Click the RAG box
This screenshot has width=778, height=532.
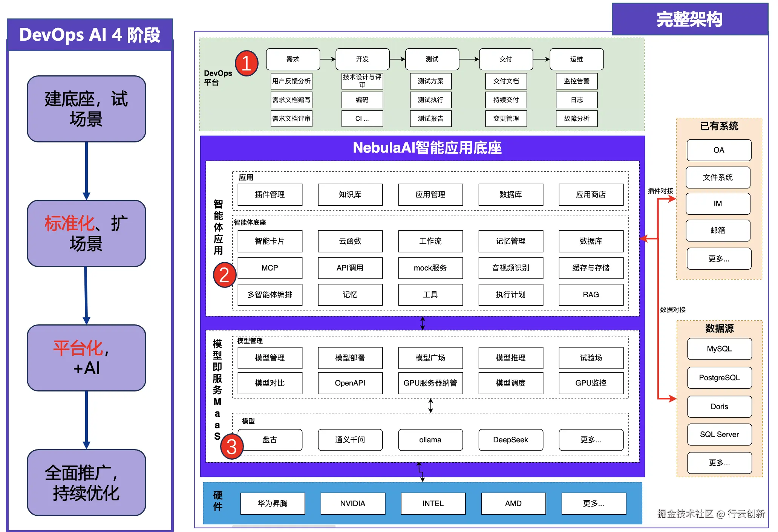591,295
